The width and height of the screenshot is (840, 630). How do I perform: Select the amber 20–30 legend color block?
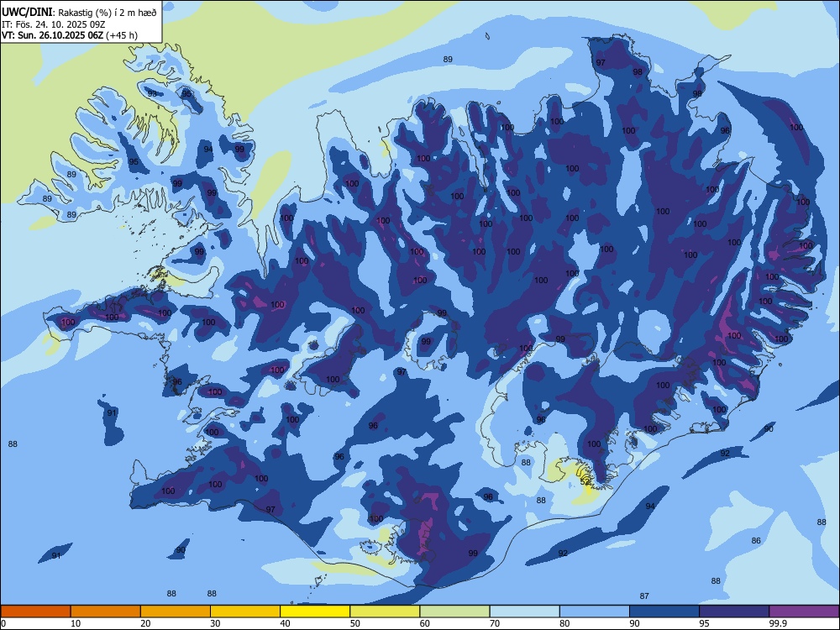tap(176, 612)
